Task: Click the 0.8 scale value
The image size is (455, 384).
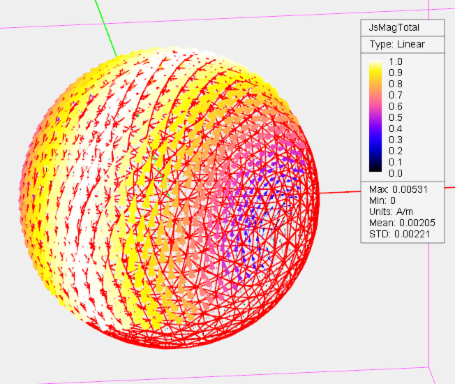Action: point(395,84)
